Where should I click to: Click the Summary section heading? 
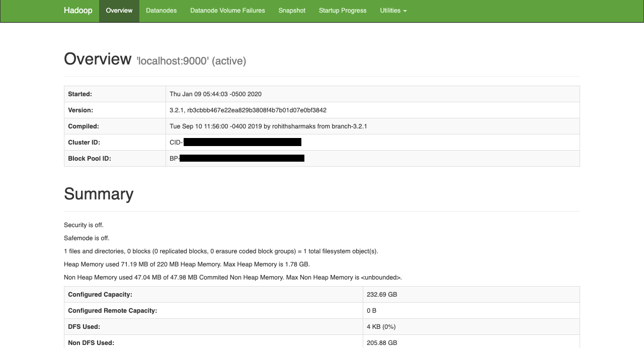(99, 194)
